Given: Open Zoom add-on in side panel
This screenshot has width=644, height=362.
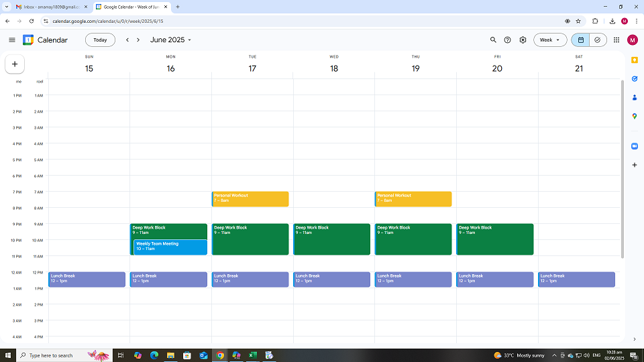Looking at the screenshot, I should 635,146.
